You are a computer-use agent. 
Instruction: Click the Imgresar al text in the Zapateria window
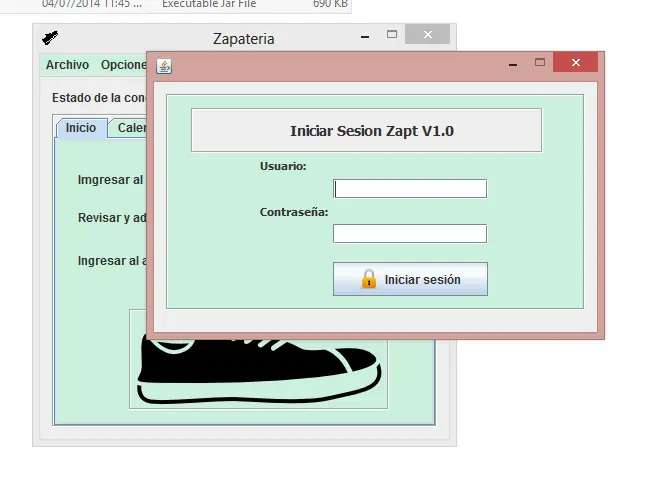click(111, 180)
